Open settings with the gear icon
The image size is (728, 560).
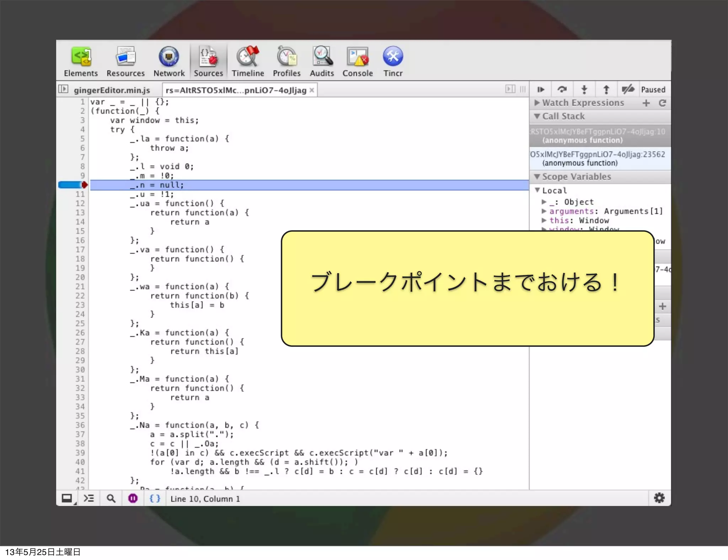point(659,498)
